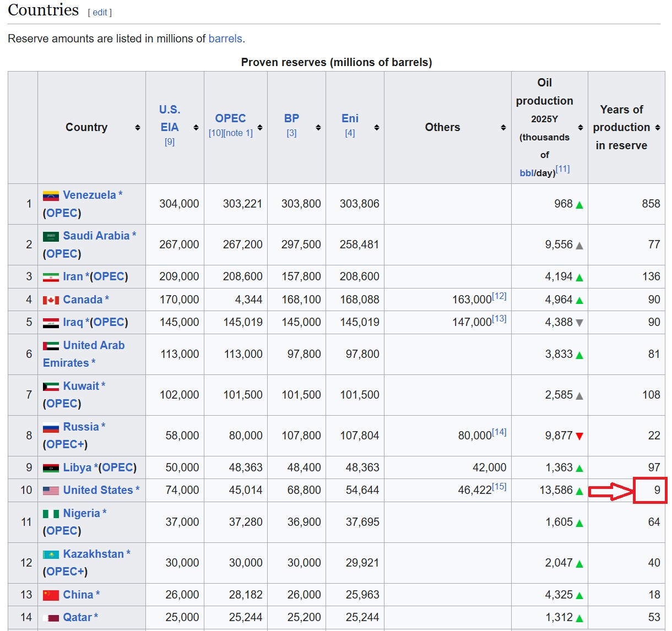The height and width of the screenshot is (631, 672).
Task: Open OPEC+ link in Russia row
Action: 65,444
